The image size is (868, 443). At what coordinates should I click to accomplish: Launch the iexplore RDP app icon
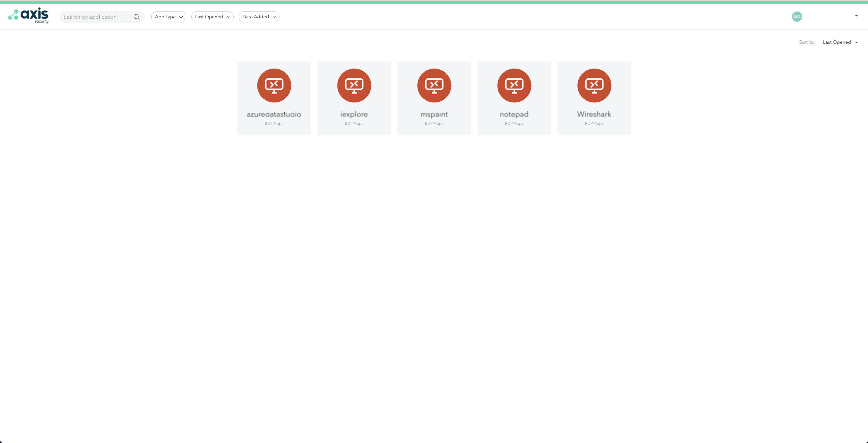(354, 85)
